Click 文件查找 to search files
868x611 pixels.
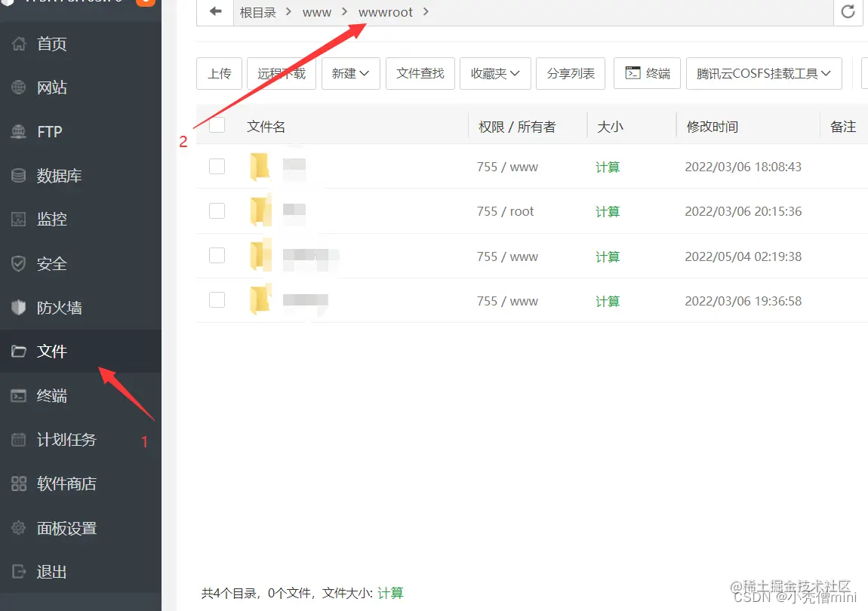pyautogui.click(x=420, y=73)
